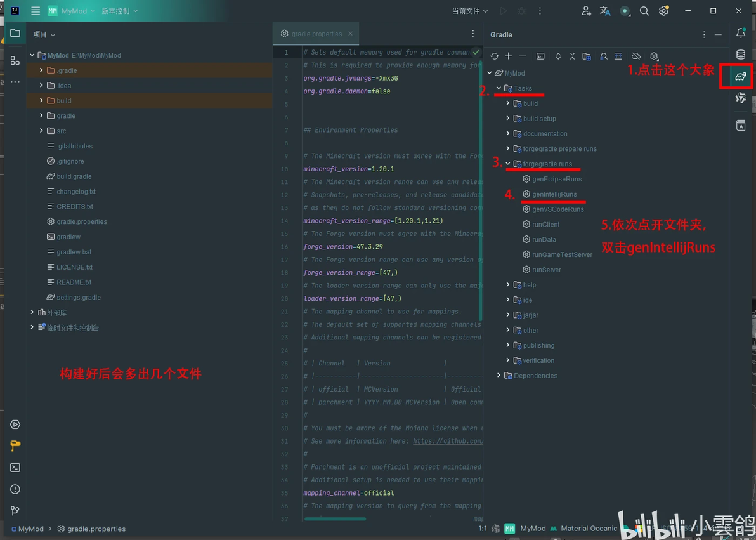Expand all nodes in the Gradle tree
756x540 pixels.
(558, 56)
